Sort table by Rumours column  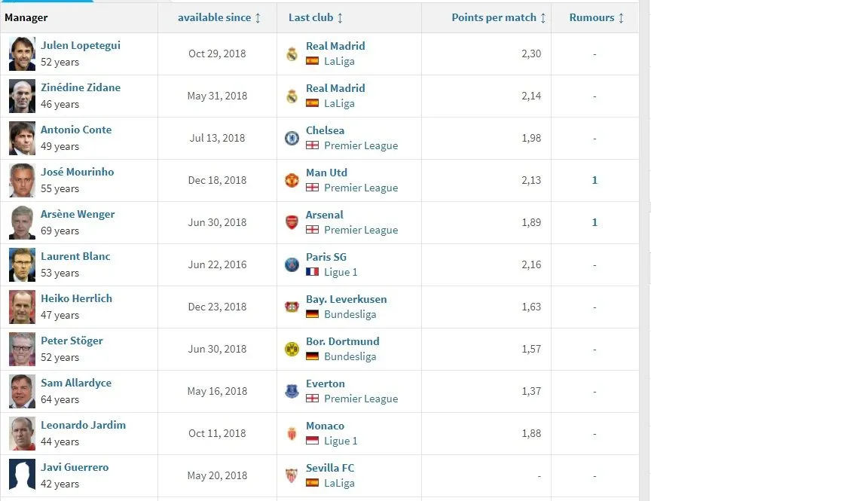click(596, 17)
